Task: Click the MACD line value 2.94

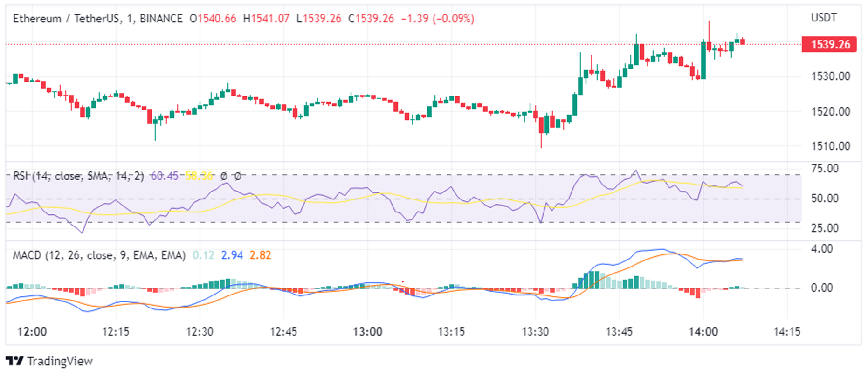Action: pos(232,255)
